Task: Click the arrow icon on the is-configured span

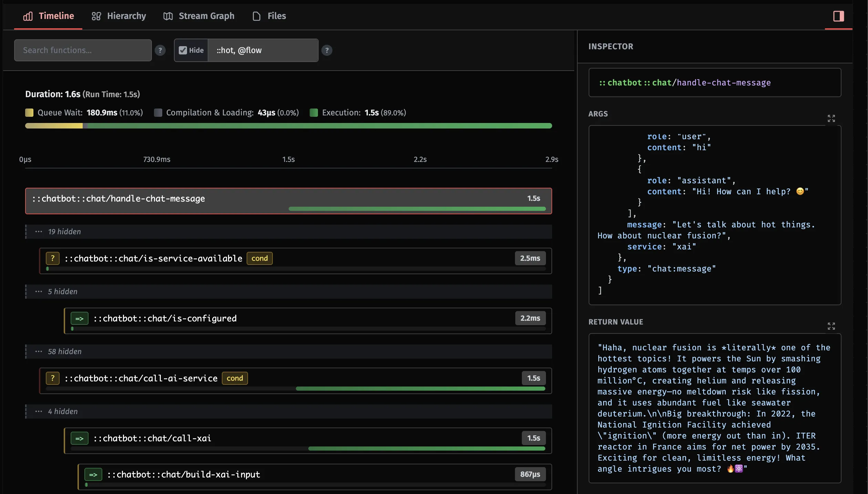Action: [80, 319]
